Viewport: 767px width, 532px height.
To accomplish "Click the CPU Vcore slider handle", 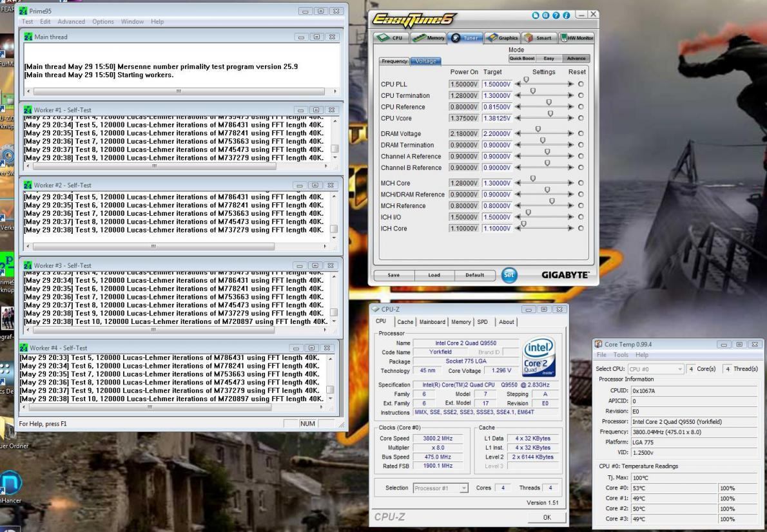I will coord(550,113).
